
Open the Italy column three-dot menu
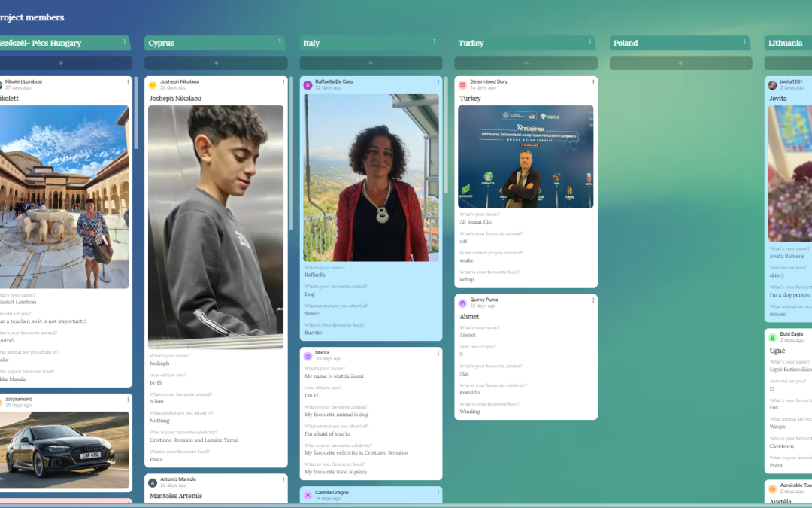[x=435, y=42]
